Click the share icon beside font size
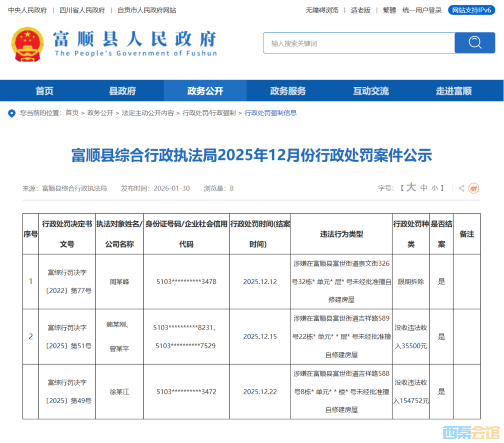Viewport: 504px width, 443px height. tap(461, 188)
